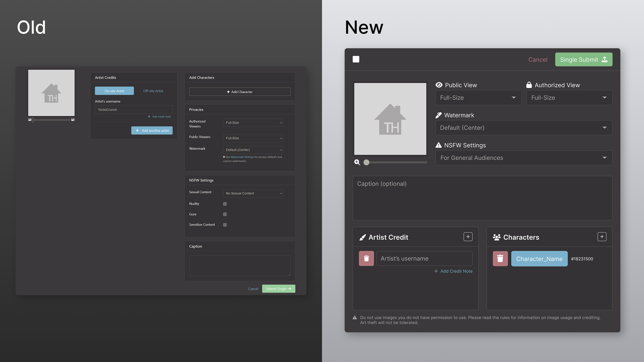Toggle the Sensitive Content checkbox
The width and height of the screenshot is (644, 362).
click(x=225, y=225)
